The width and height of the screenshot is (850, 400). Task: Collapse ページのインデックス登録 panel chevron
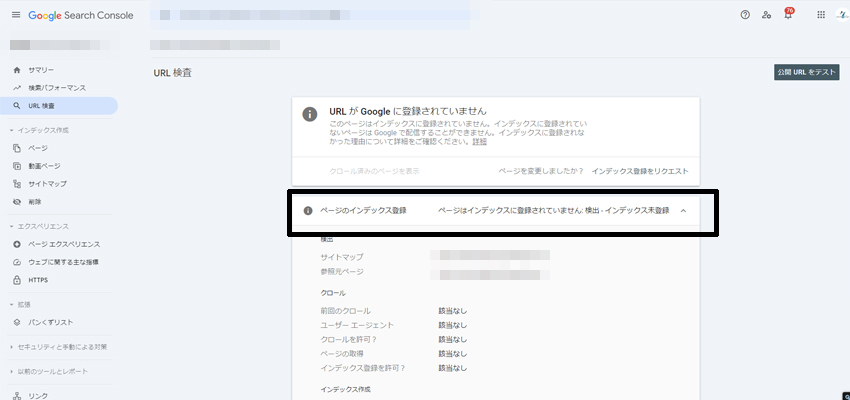(x=683, y=211)
